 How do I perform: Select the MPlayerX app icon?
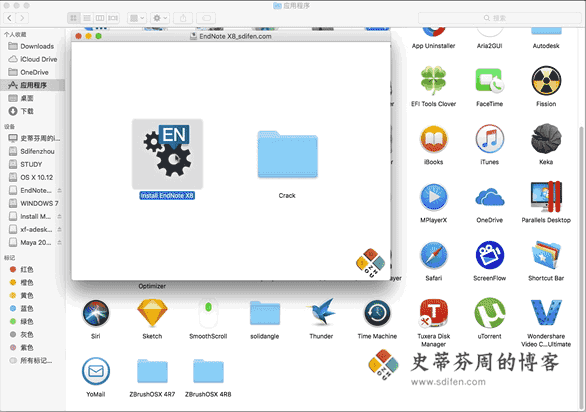point(434,197)
